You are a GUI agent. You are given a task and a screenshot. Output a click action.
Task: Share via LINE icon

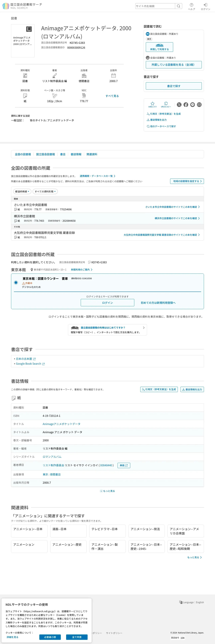tap(192, 104)
